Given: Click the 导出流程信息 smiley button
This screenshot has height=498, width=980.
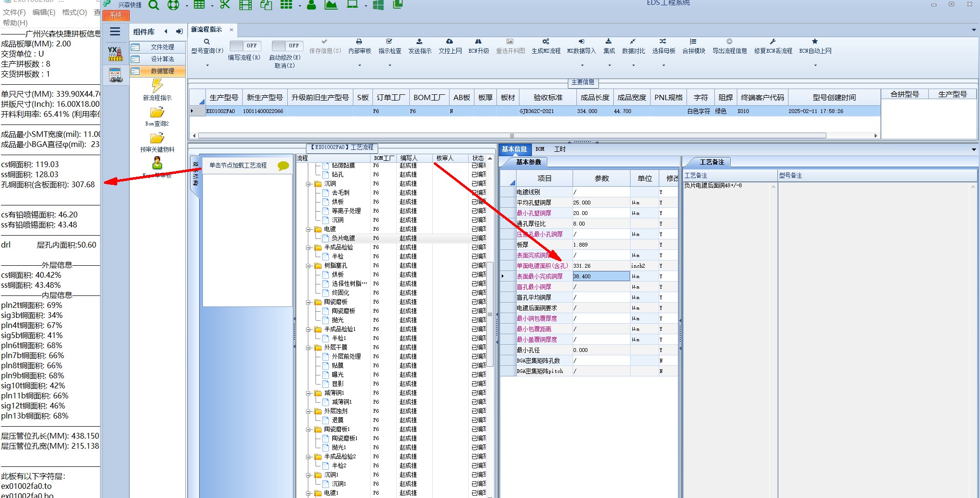Looking at the screenshot, I should (x=730, y=46).
